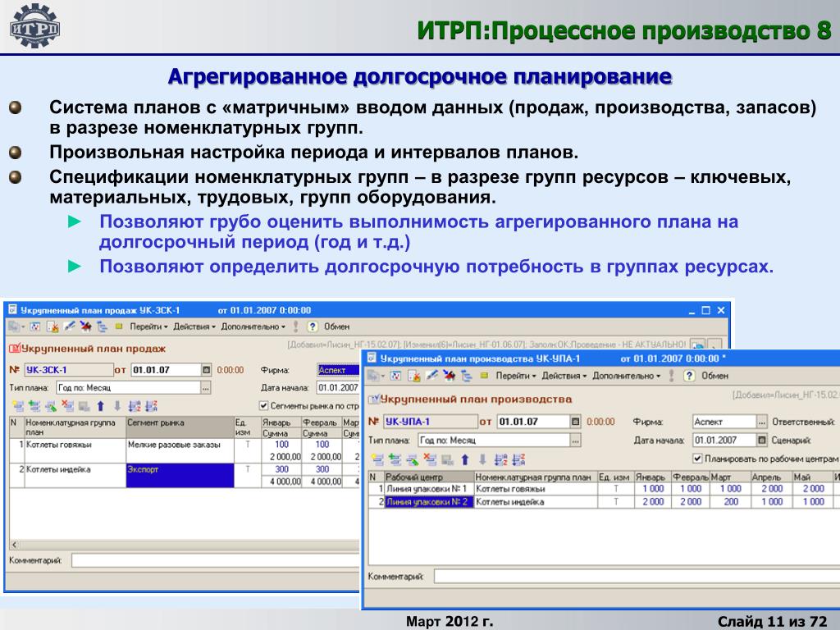Open the first toolbar dropdown arrow in sales plan

coord(23,327)
